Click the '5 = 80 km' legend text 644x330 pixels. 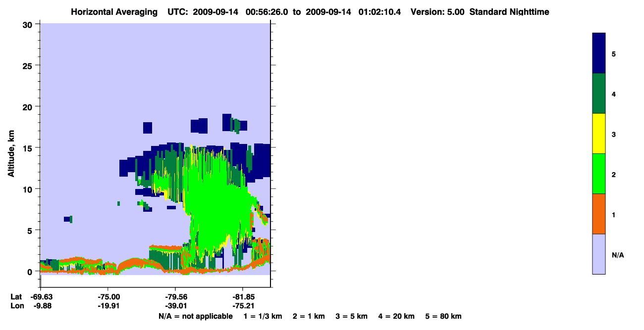click(443, 316)
